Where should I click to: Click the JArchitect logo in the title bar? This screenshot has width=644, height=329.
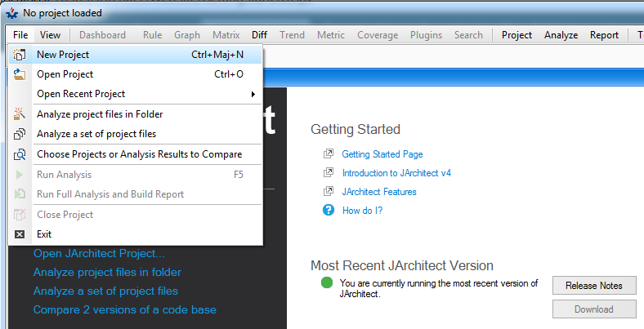point(12,13)
